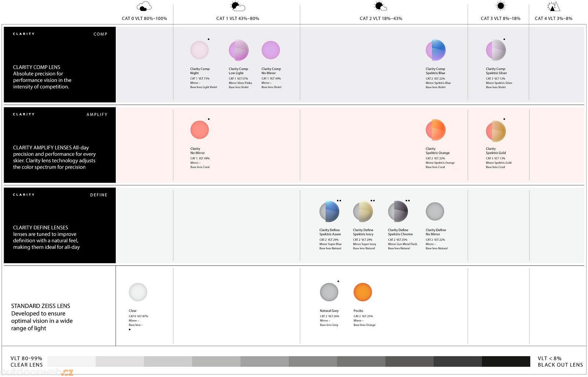Pick the Pocito orange lens circle
588x377 pixels.
tap(362, 292)
